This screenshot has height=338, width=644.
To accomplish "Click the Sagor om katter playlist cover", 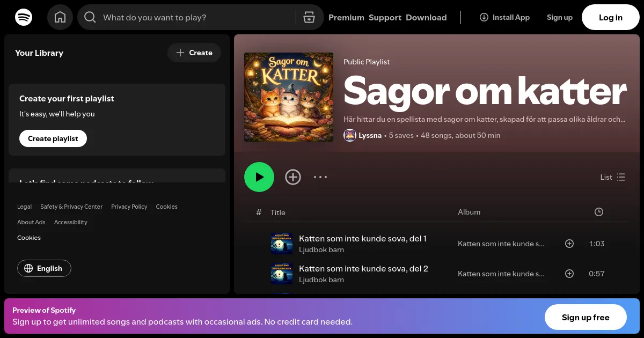I will coord(288,97).
